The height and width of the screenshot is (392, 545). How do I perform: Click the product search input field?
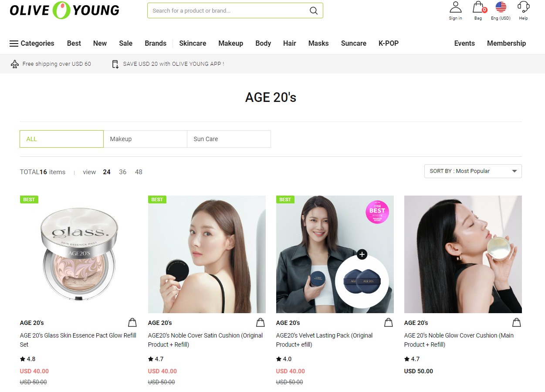click(x=227, y=10)
